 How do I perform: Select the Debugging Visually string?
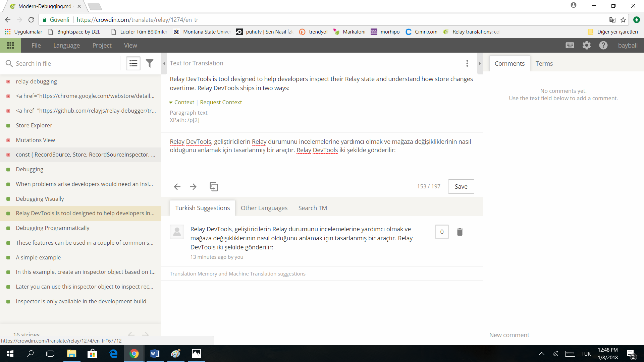click(80, 199)
